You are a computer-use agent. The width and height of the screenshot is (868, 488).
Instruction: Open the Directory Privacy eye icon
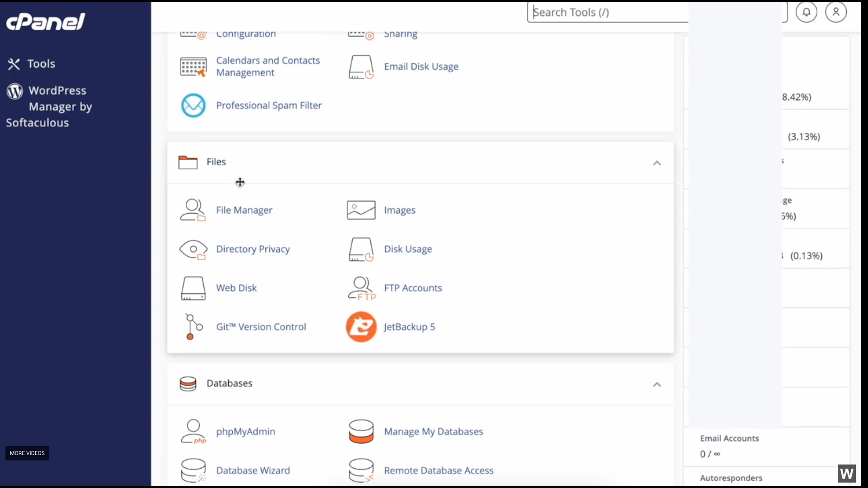pos(193,249)
